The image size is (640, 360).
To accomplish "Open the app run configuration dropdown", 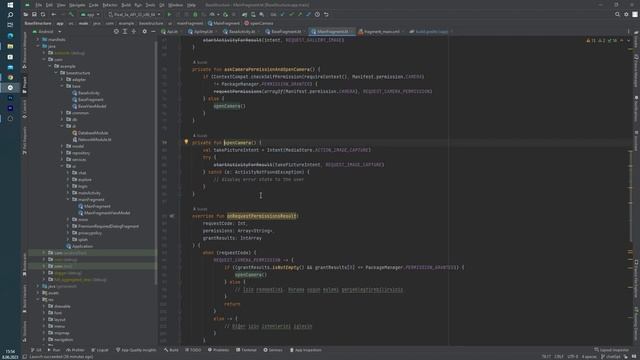I will coord(91,14).
